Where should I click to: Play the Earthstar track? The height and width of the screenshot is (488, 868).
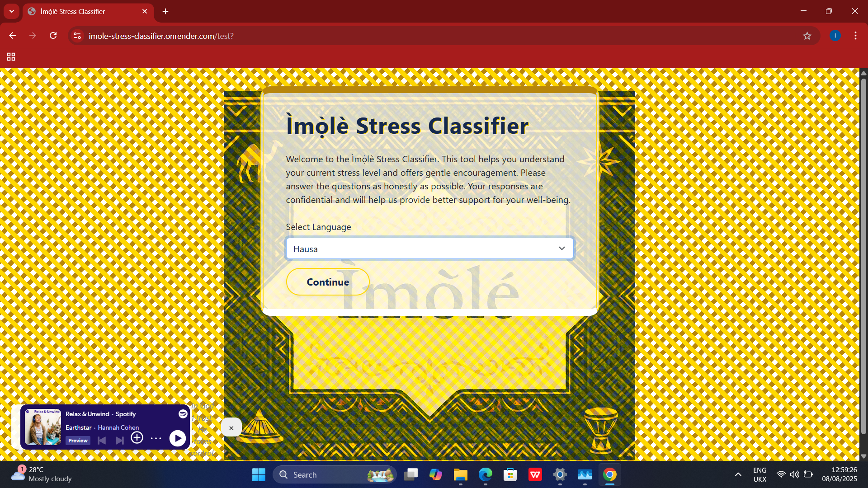178,438
